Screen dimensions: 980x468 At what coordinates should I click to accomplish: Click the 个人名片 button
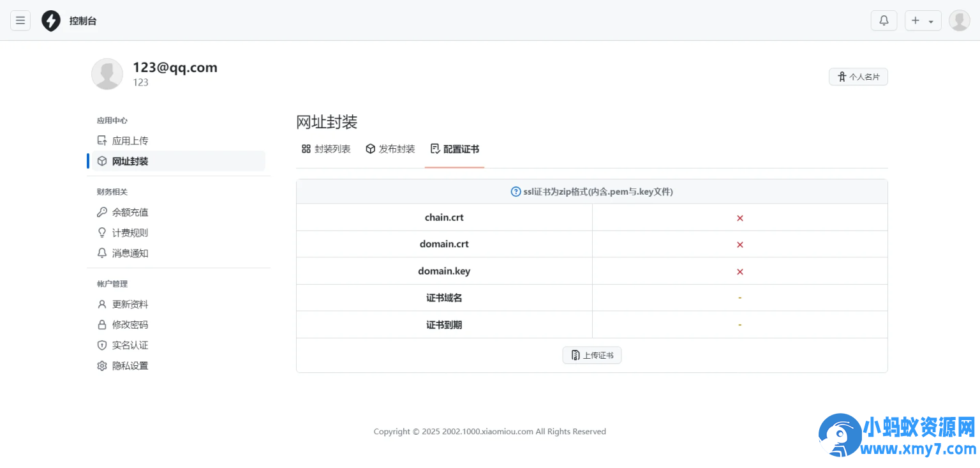(858, 77)
